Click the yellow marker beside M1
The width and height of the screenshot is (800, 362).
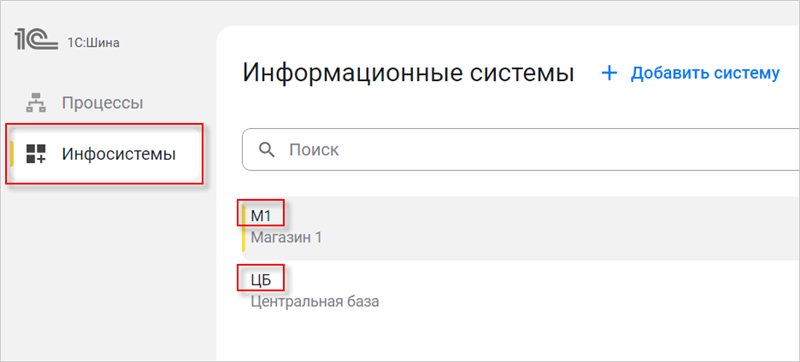[243, 228]
